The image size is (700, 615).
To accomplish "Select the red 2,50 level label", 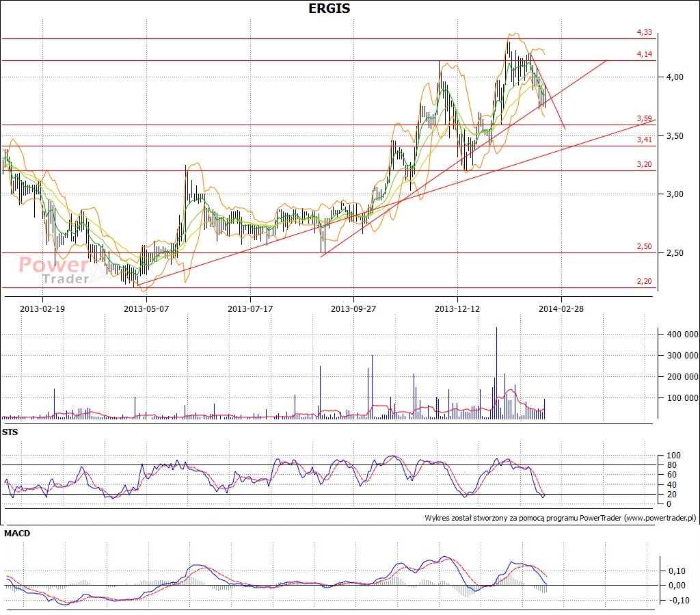I will tap(644, 246).
